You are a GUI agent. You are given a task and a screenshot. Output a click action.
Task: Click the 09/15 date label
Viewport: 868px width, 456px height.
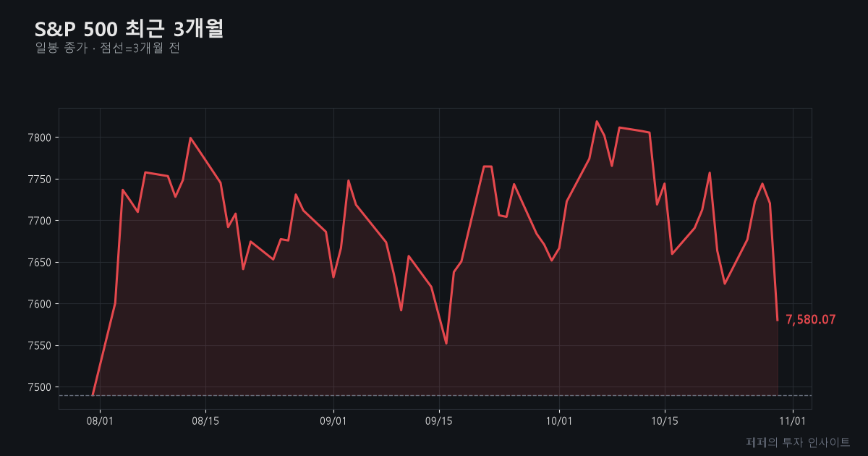[439, 421]
